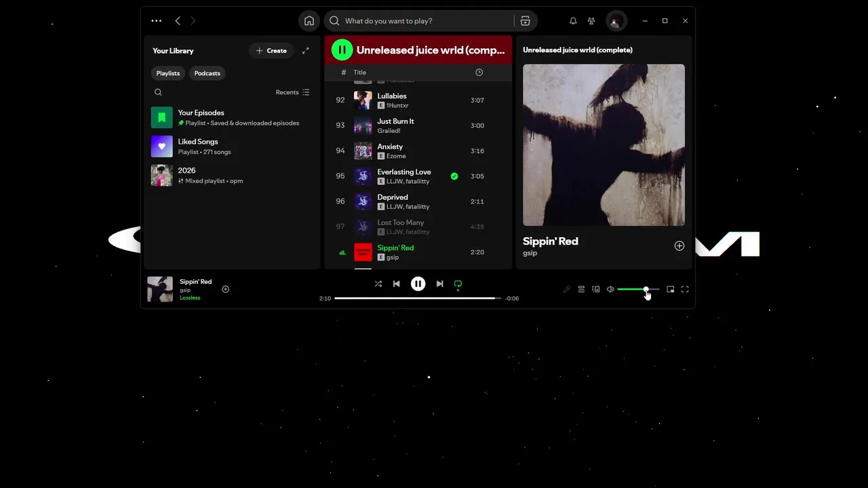
Task: Select the Playlists filter chip
Action: (x=168, y=73)
